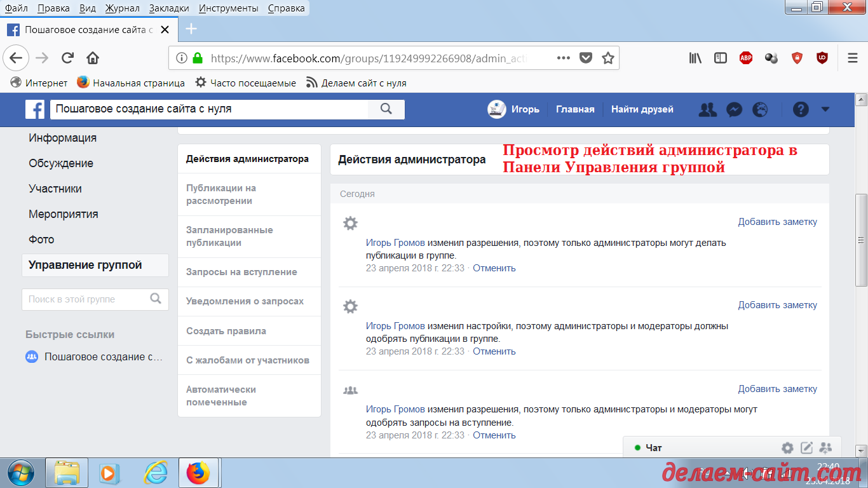This screenshot has width=868, height=488.
Task: Open the Help question mark icon
Action: (799, 109)
